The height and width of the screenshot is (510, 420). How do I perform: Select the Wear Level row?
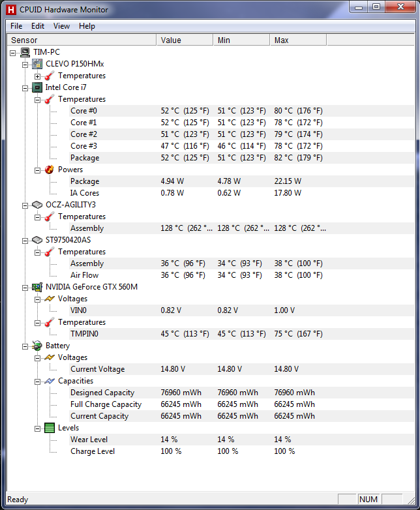(x=242, y=440)
